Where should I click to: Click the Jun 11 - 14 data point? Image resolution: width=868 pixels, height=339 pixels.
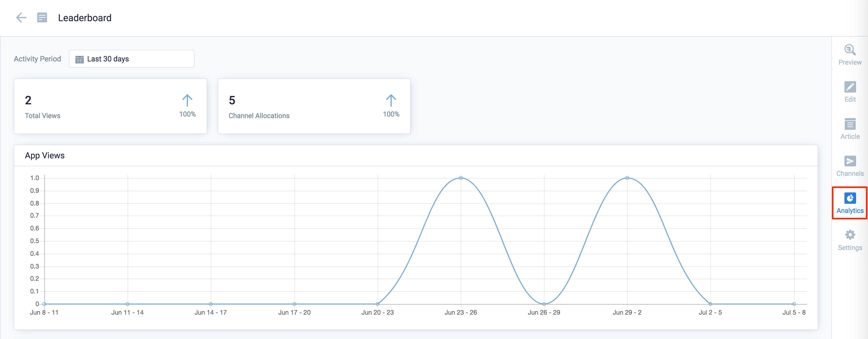pos(127,304)
